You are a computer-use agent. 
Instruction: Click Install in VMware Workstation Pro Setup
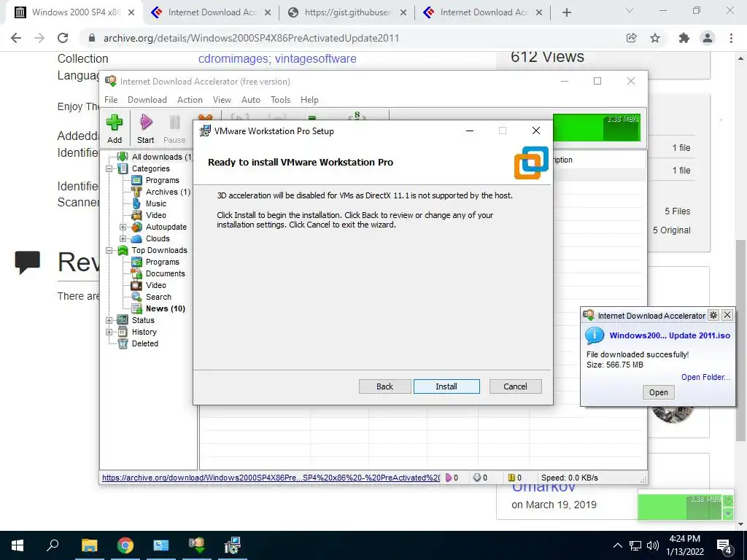(x=446, y=386)
